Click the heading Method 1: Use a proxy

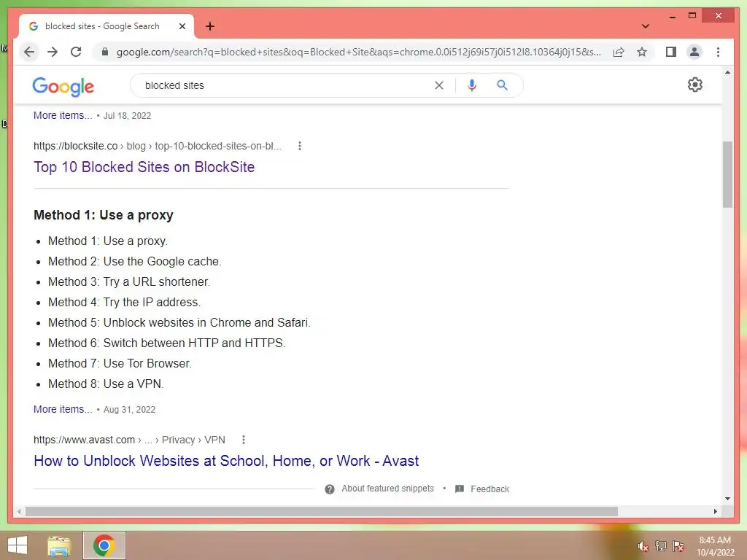tap(104, 215)
